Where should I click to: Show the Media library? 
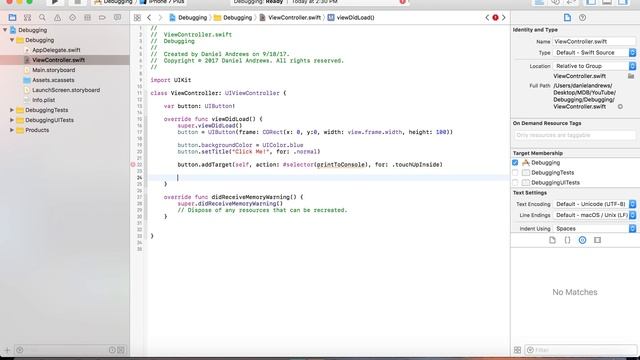point(598,240)
